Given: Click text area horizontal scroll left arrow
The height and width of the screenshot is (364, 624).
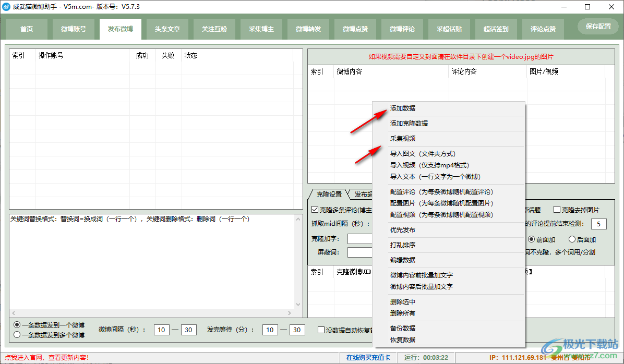Looking at the screenshot, I should tap(14, 313).
